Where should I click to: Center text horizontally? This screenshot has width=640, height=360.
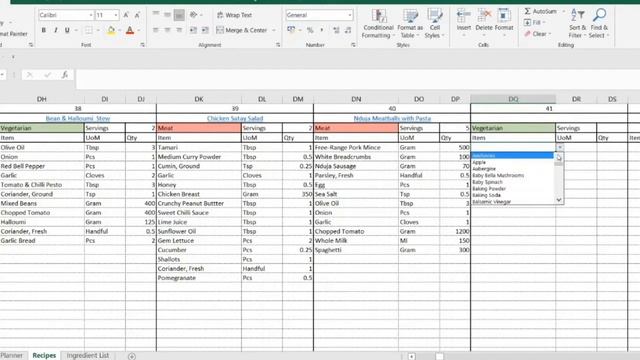tap(167, 30)
